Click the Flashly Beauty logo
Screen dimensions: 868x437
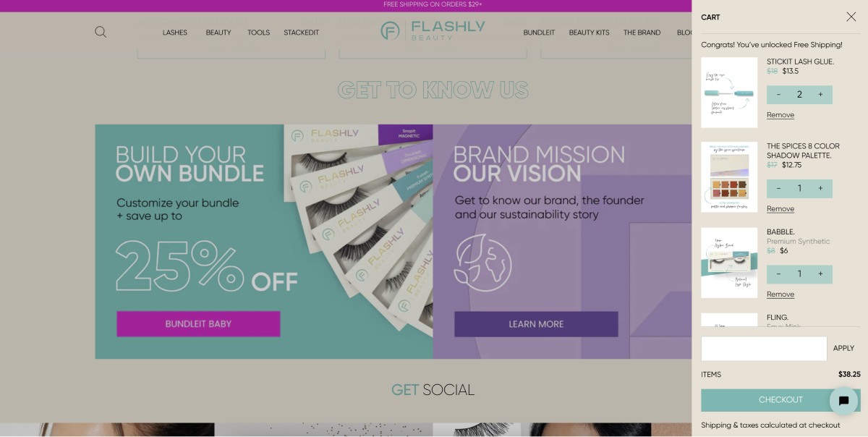click(x=433, y=30)
